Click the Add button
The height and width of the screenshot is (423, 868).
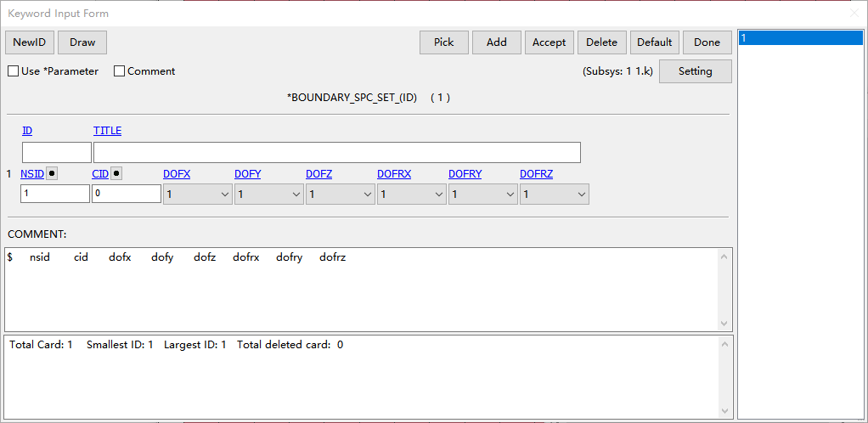point(497,42)
